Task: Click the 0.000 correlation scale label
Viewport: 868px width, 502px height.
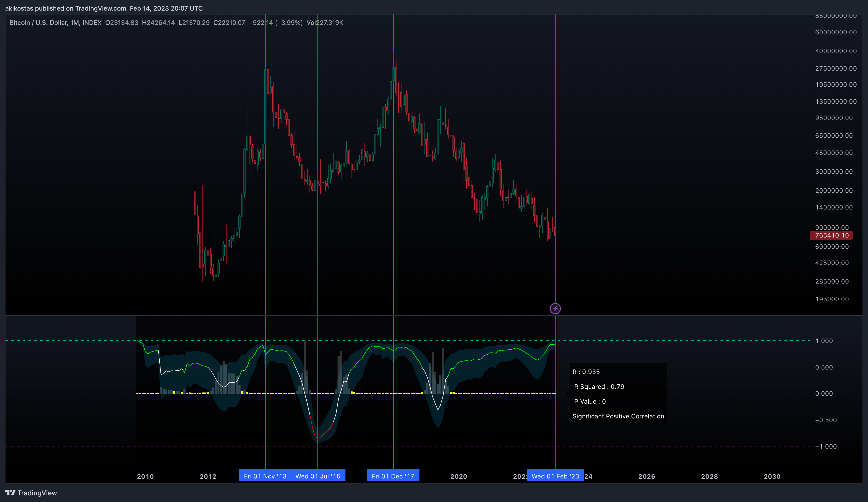Action: [x=824, y=393]
